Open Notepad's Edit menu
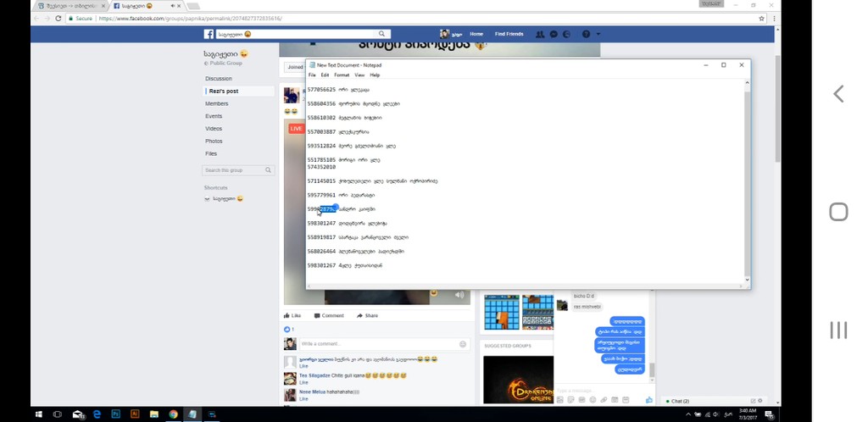Viewport: 868px width, 422px height. (x=325, y=75)
